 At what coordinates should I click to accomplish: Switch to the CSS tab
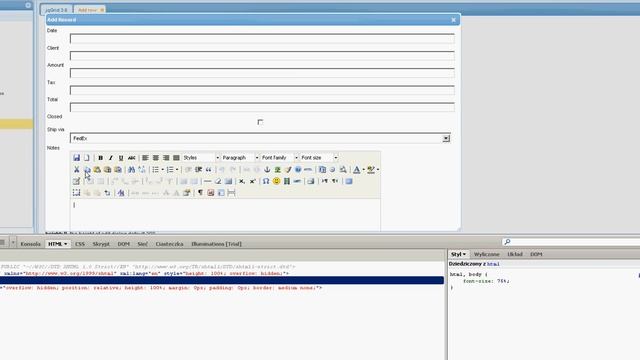[x=80, y=244]
